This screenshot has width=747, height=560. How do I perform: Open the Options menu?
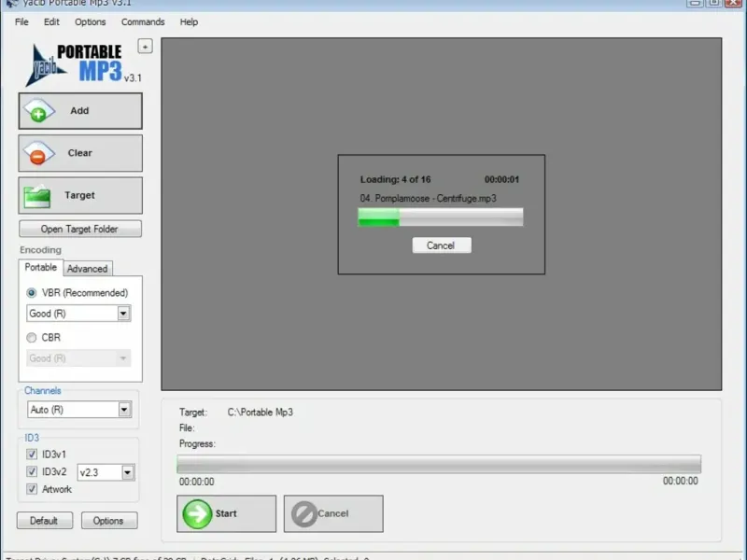[x=90, y=21]
